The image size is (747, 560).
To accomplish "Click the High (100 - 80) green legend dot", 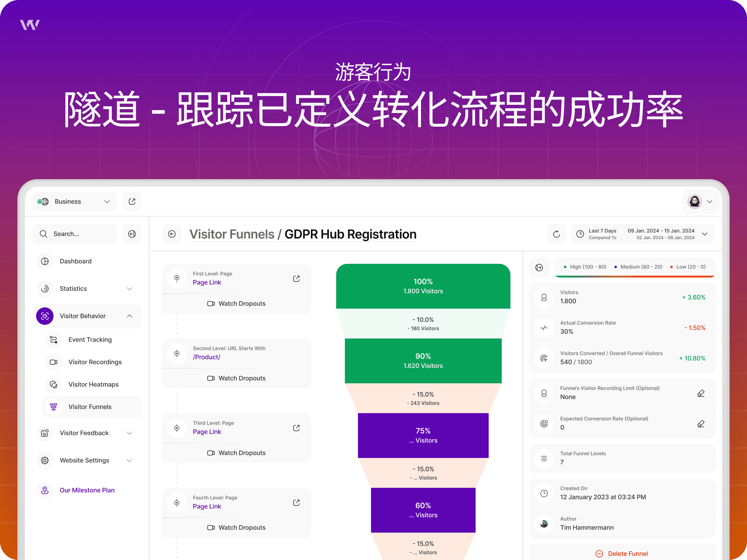I will click(x=565, y=267).
